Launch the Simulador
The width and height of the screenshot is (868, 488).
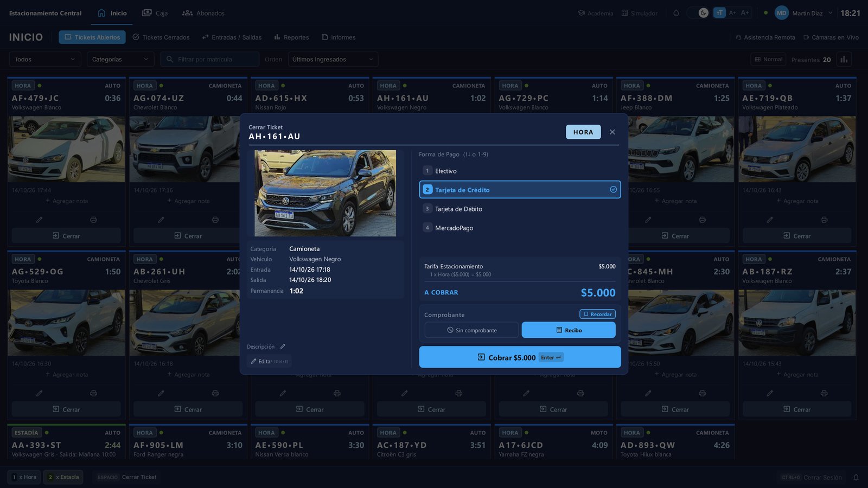pyautogui.click(x=639, y=13)
